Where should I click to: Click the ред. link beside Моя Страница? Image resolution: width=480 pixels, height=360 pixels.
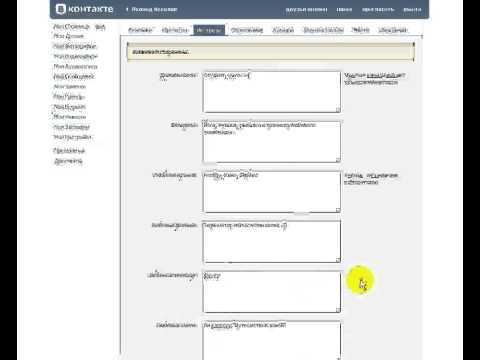coord(100,27)
